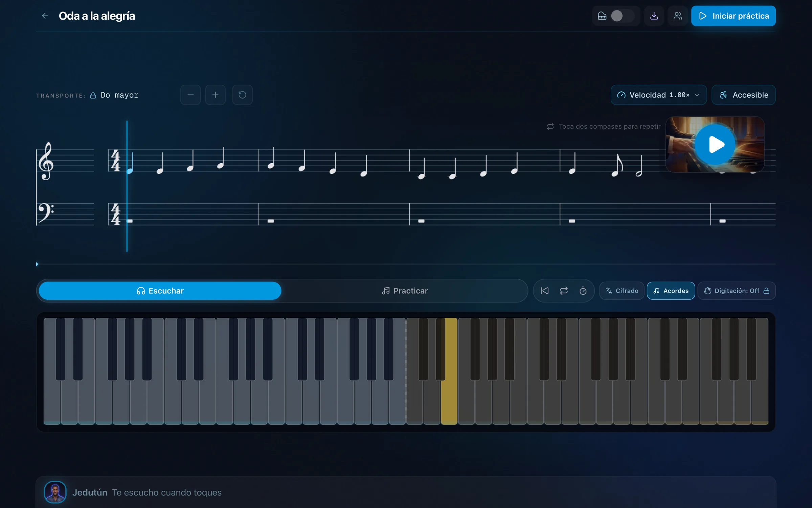Click the piano icon beside the switch
The width and height of the screenshot is (812, 508).
[x=602, y=16]
